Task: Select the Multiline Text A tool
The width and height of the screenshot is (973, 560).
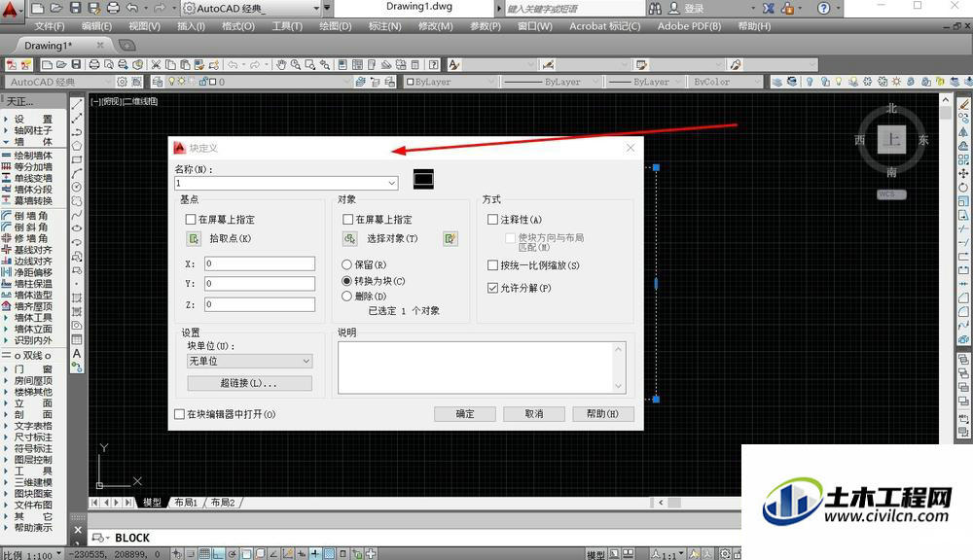Action: click(77, 353)
